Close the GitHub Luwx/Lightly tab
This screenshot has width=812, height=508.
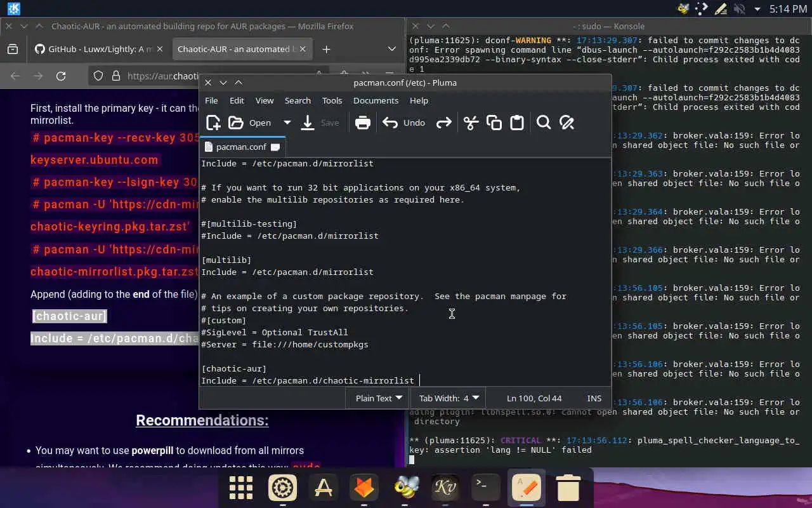[159, 49]
